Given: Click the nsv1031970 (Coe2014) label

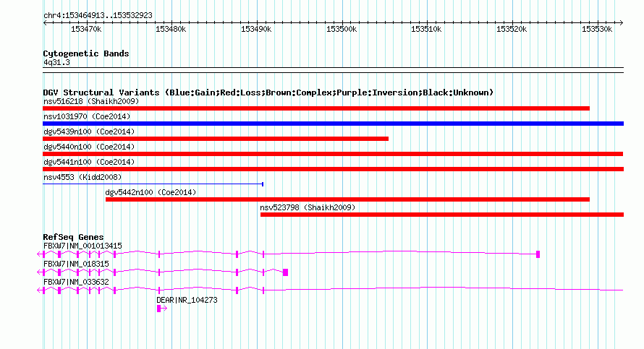Looking at the screenshot, I should 87,116.
